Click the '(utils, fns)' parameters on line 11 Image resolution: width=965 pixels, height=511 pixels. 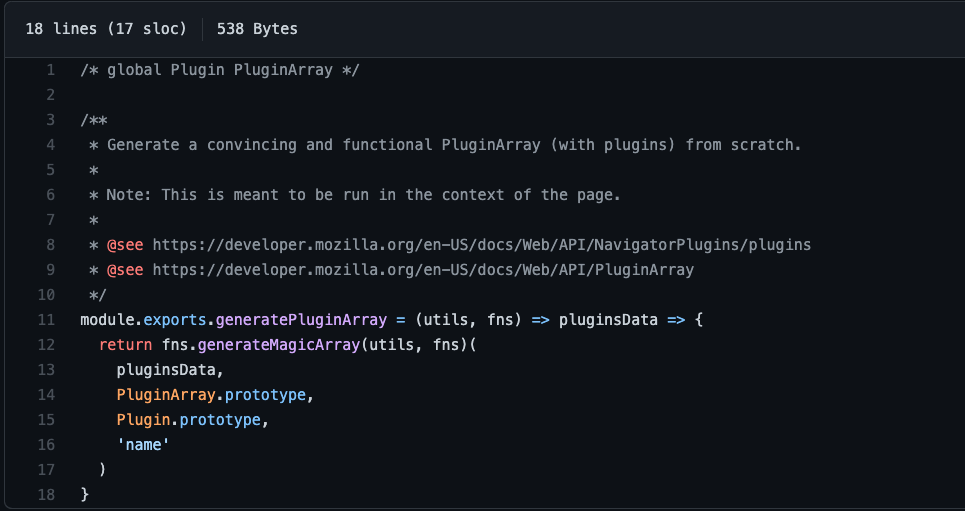coord(468,320)
